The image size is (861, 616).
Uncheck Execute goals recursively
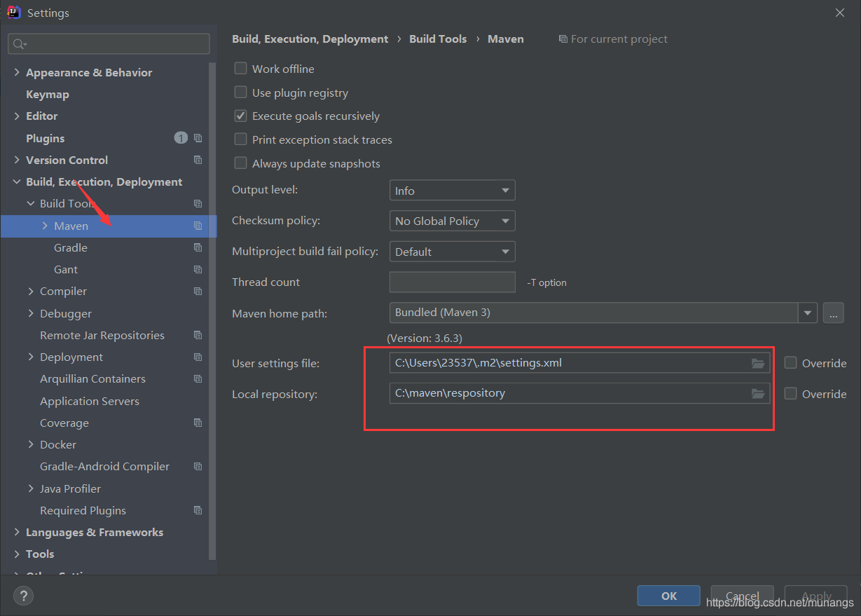click(240, 116)
